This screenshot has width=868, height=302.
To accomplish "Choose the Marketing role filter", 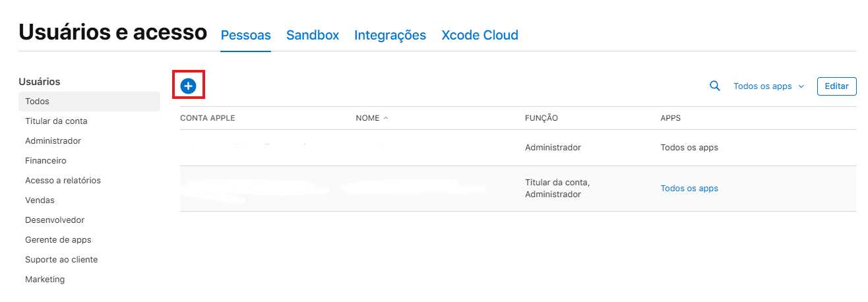I will 45,280.
